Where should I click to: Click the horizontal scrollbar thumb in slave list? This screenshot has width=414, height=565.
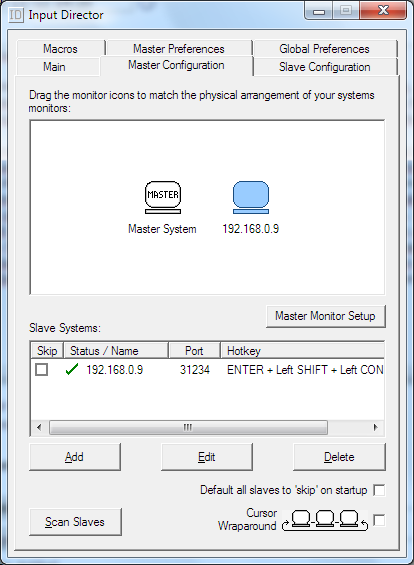click(x=188, y=427)
